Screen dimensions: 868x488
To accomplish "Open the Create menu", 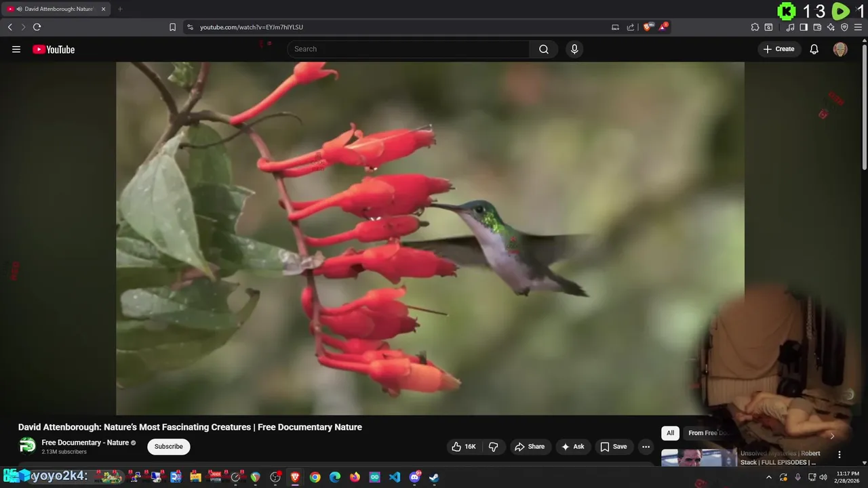I will point(778,49).
